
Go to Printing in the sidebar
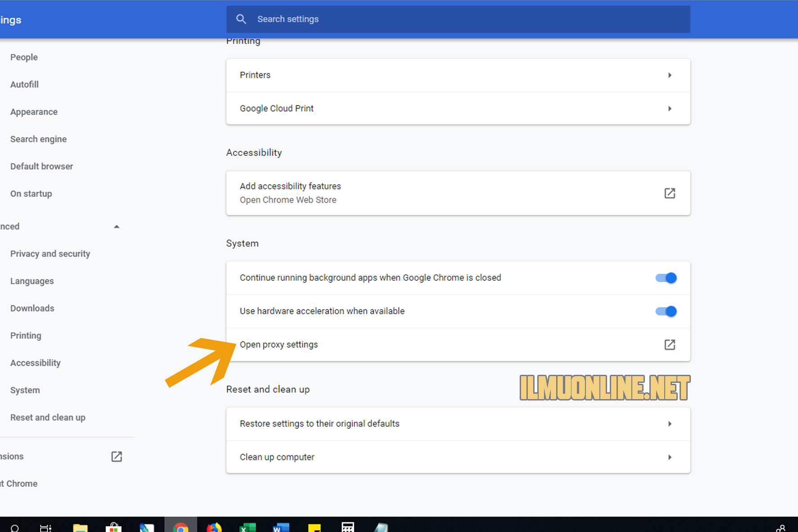(x=26, y=336)
